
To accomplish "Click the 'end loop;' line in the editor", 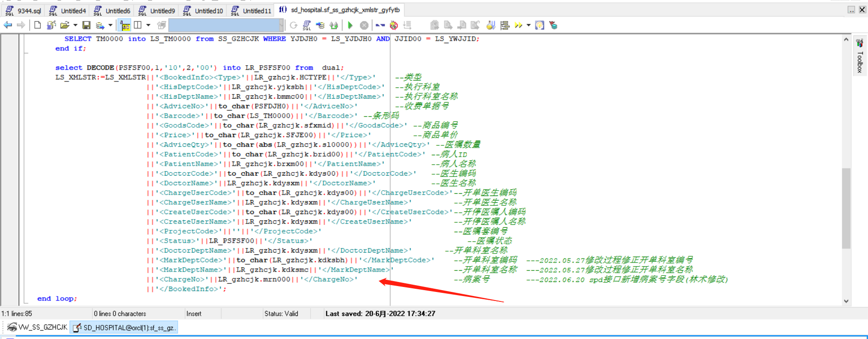I will 57,299.
